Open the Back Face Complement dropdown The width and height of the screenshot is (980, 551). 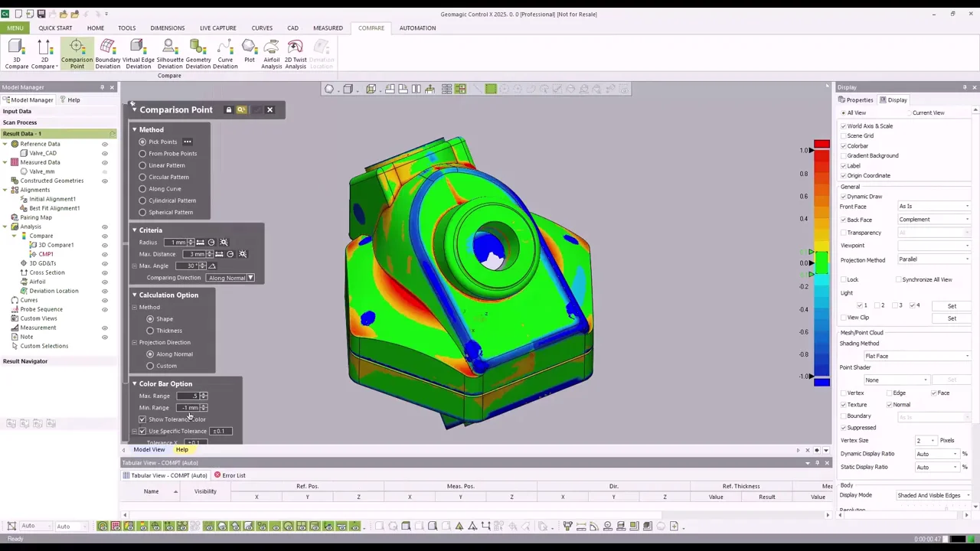coord(934,220)
